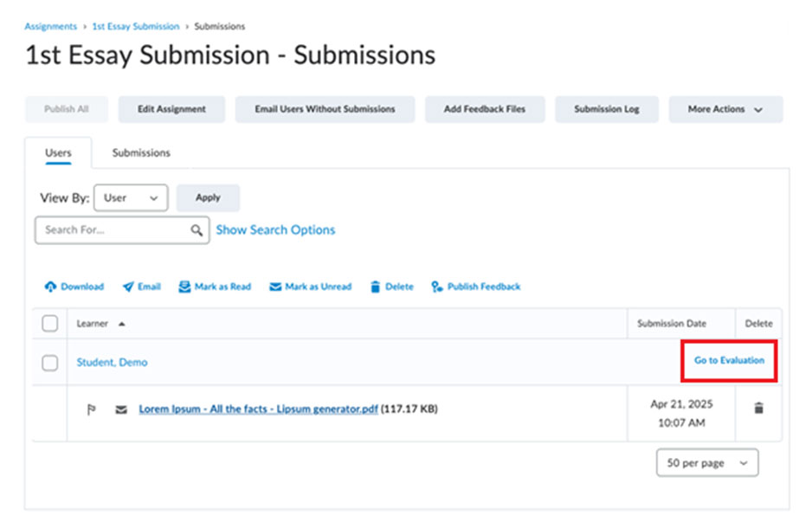Open the 50 per page dropdown
The height and width of the screenshot is (529, 812).
point(706,462)
